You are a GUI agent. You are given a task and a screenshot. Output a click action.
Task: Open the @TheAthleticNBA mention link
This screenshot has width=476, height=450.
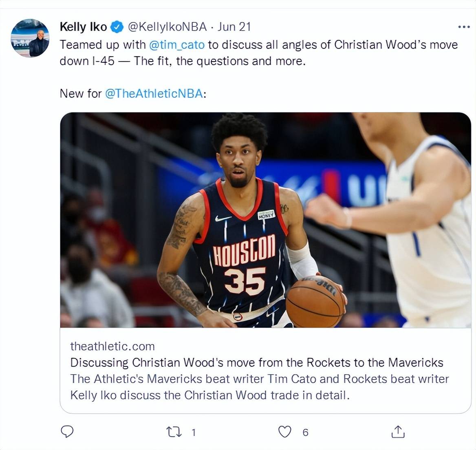pyautogui.click(x=154, y=93)
